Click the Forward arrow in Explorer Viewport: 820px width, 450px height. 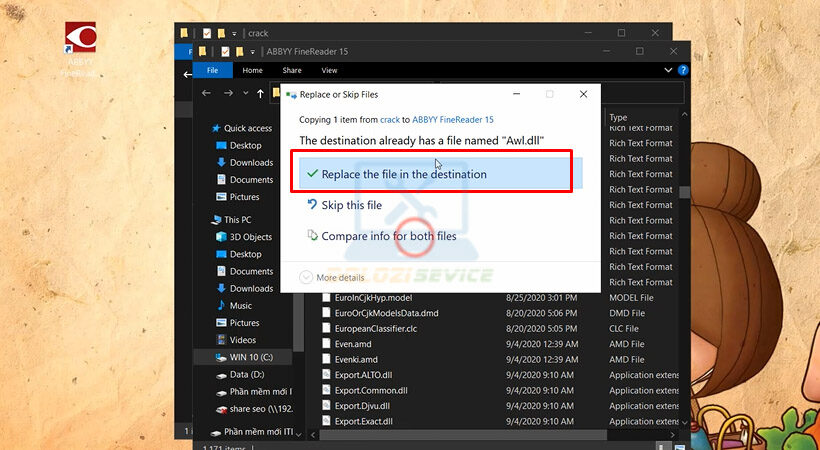[227, 93]
